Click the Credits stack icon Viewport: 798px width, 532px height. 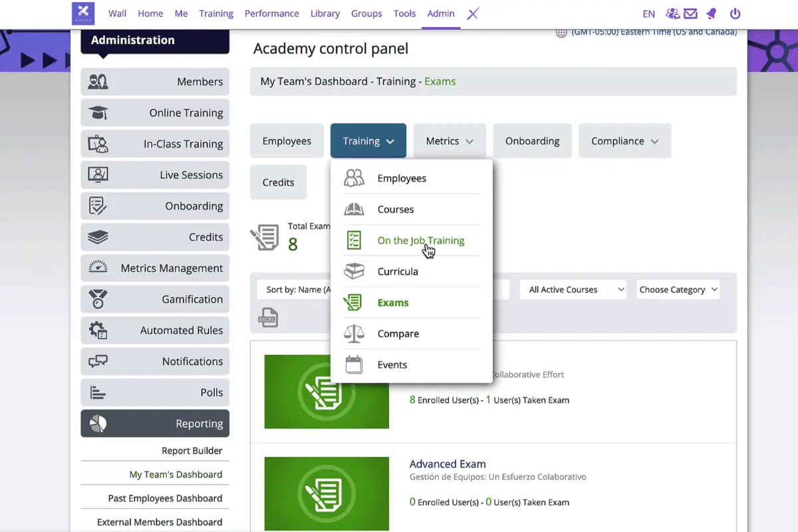pyautogui.click(x=98, y=237)
